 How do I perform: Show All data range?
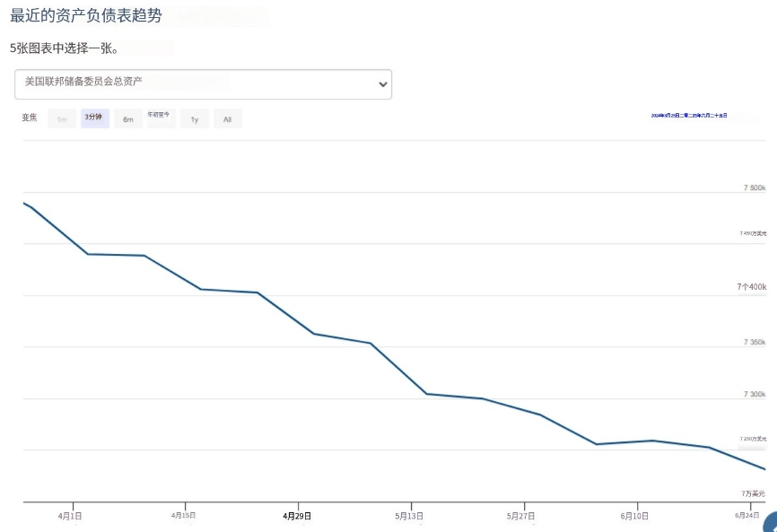pyautogui.click(x=227, y=119)
